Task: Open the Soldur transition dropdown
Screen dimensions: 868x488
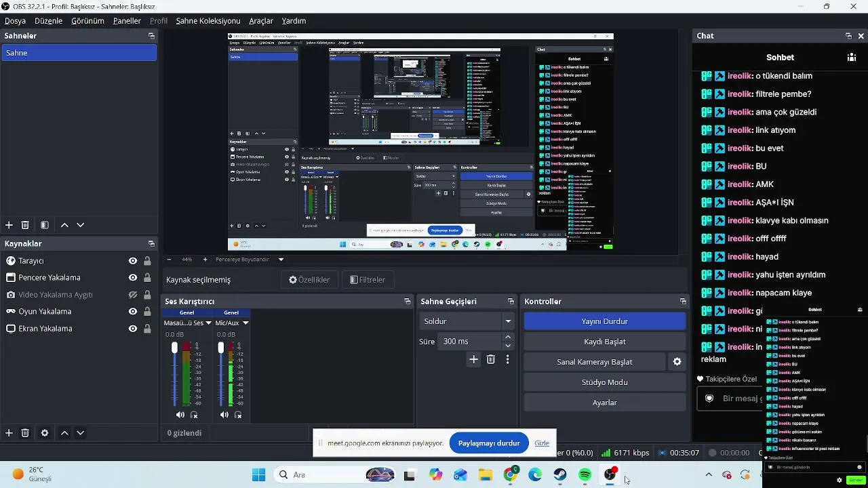Action: click(x=467, y=321)
